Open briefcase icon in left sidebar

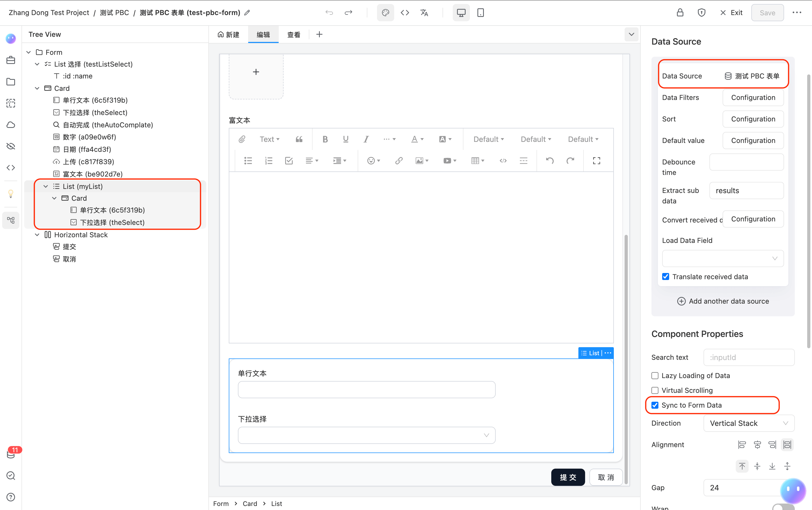click(x=11, y=60)
